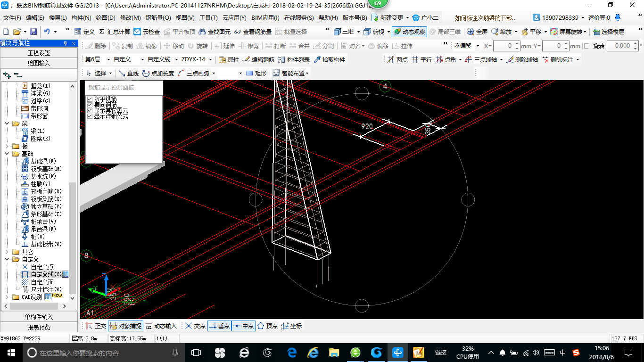Activate 动态观察 orbit tool

(409, 32)
